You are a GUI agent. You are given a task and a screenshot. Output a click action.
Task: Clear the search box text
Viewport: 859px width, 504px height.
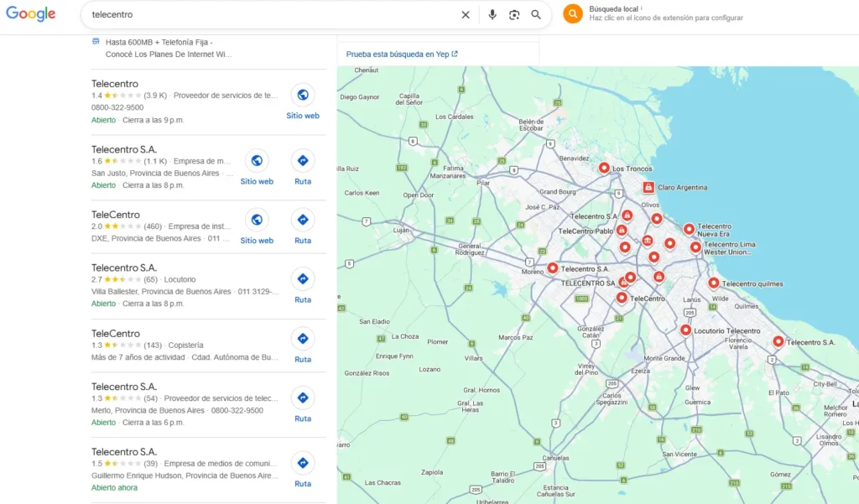coord(466,15)
